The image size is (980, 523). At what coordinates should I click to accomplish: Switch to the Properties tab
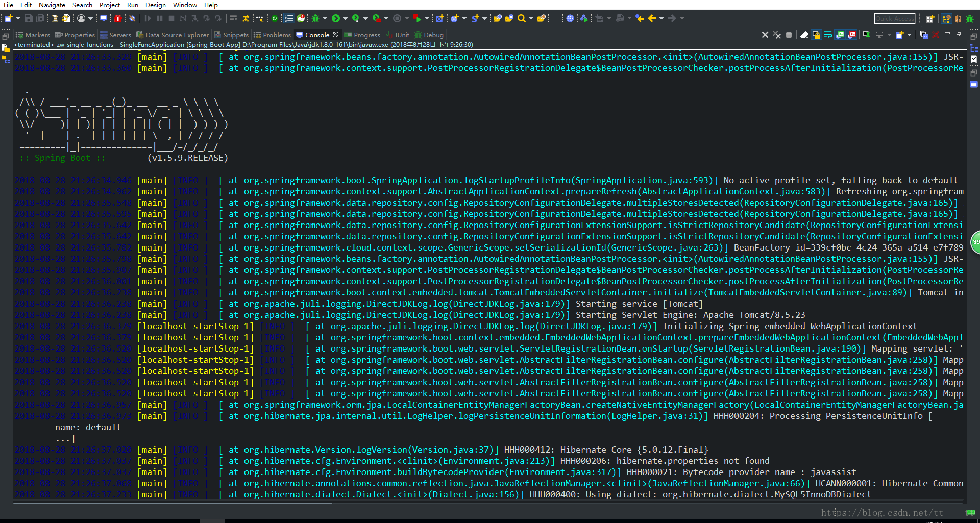pyautogui.click(x=75, y=35)
